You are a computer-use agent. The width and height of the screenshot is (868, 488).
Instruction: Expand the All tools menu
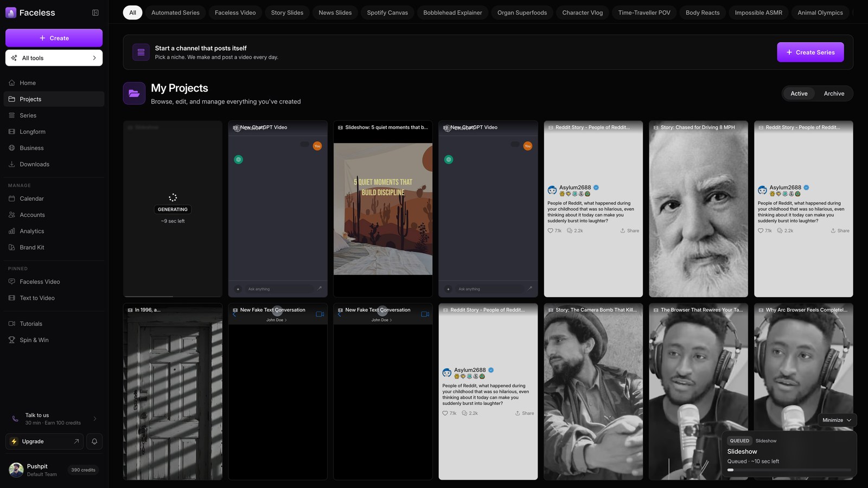point(54,58)
